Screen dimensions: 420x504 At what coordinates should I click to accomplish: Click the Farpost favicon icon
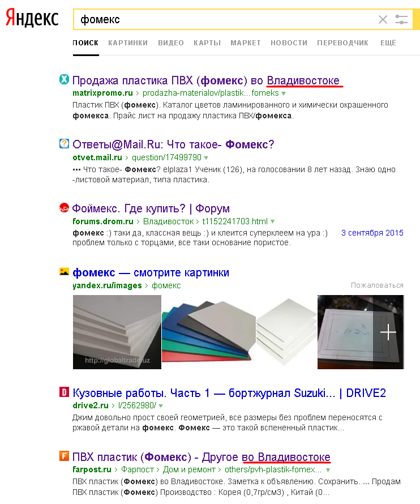point(65,456)
